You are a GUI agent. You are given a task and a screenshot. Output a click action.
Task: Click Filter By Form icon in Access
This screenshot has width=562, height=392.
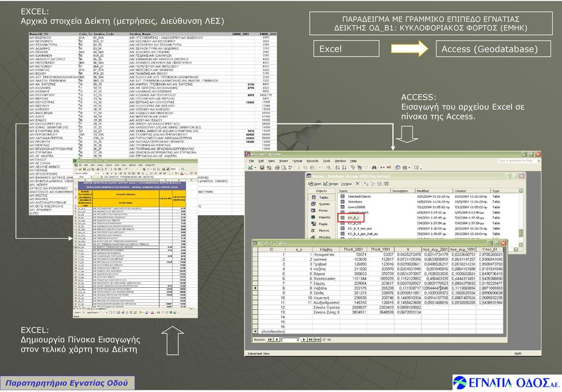pos(359,168)
